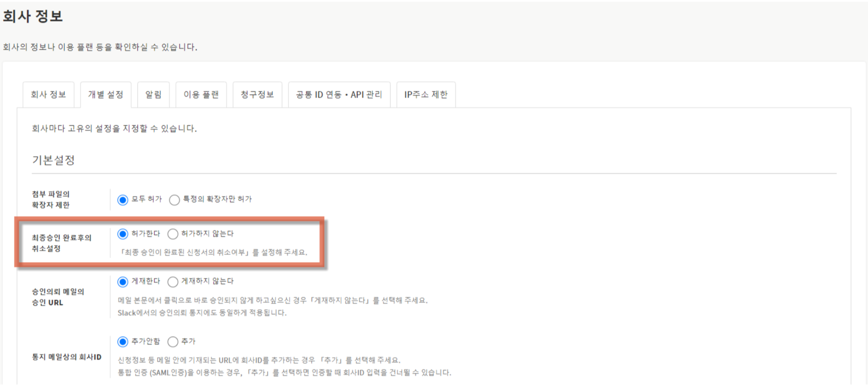Select 모두 허가 for attachment extensions

tap(123, 200)
